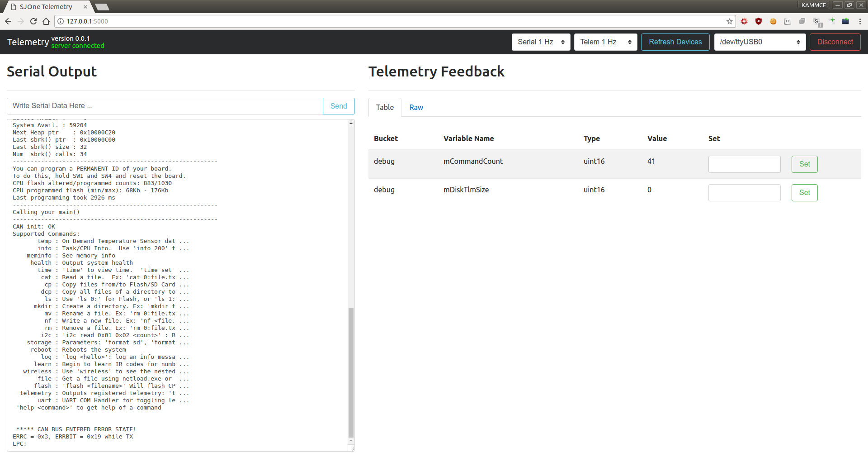Open the /dev/ttyUSB0 device dropdown

click(760, 42)
